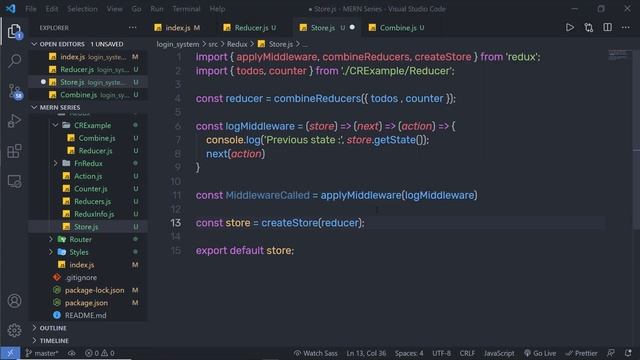Open Action.js in the file tree

click(x=88, y=176)
